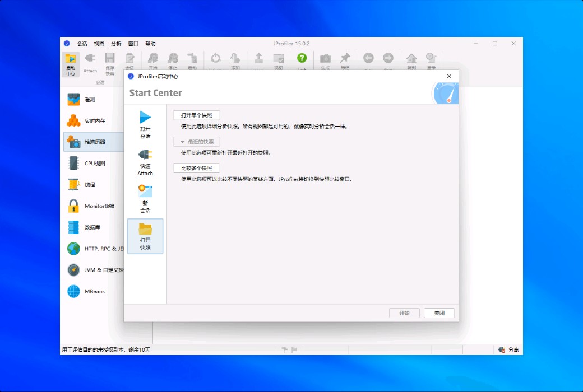Click the JProfiler logo in the main title bar

click(x=67, y=44)
